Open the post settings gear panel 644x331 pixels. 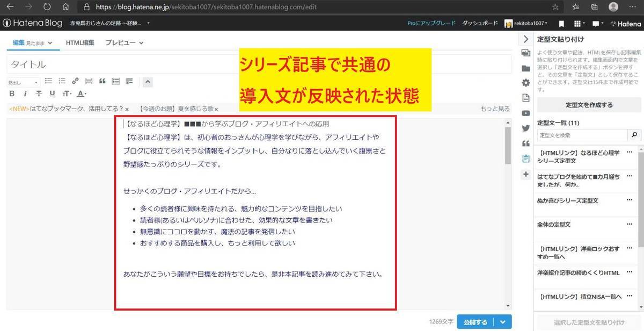[526, 83]
